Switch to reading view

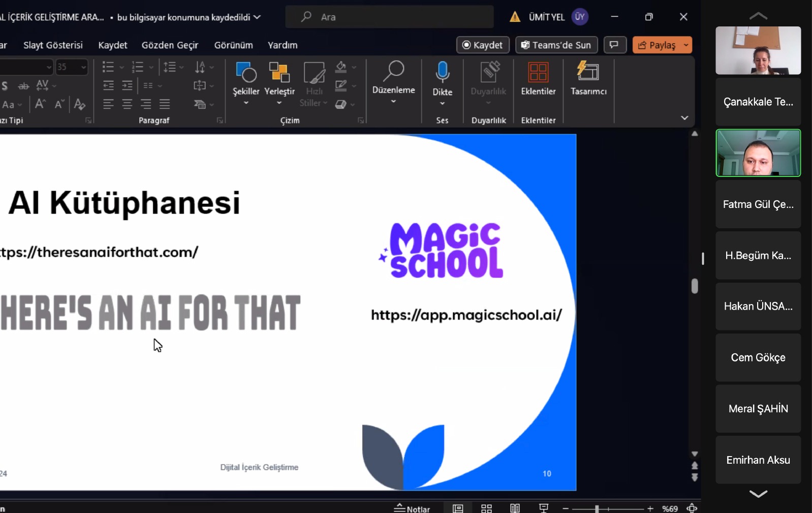[515, 508]
